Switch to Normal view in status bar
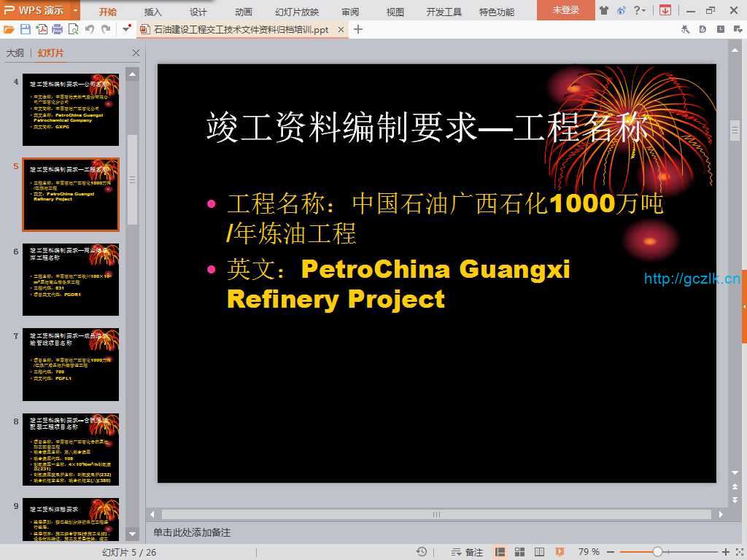 pos(500,552)
